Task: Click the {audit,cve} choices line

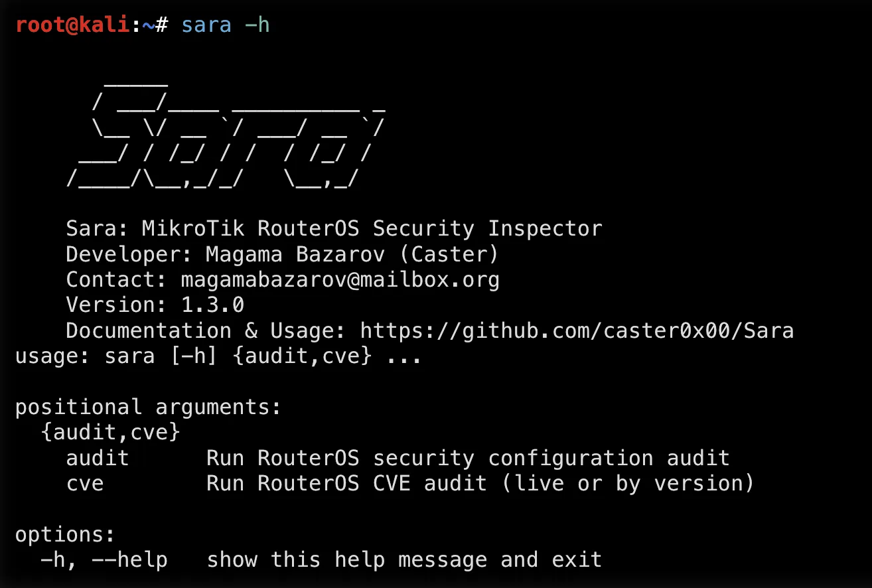Action: coord(110,432)
